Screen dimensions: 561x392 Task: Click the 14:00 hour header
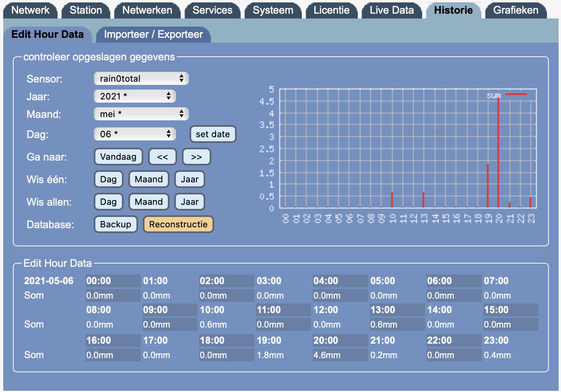coord(439,310)
